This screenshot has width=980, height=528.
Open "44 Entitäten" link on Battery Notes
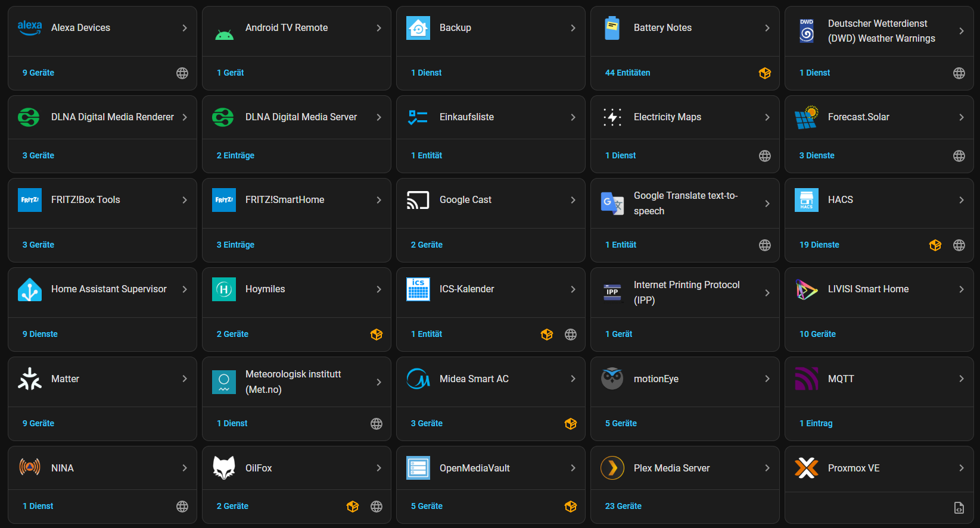point(627,73)
